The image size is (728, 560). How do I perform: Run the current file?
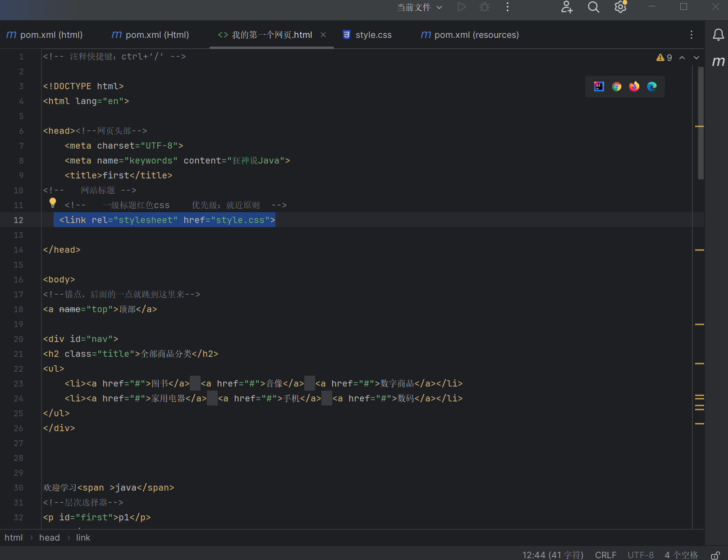coord(462,7)
